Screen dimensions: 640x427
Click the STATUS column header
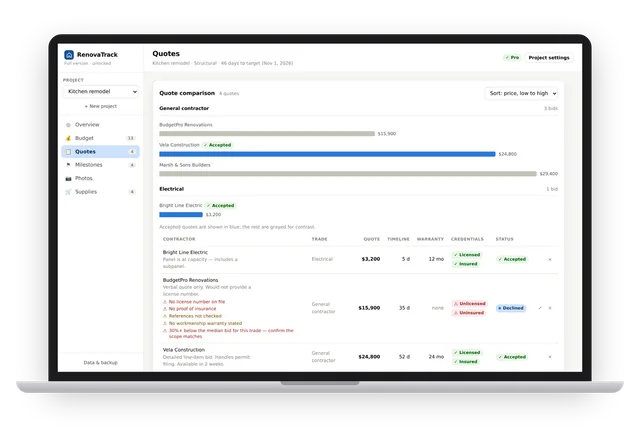pyautogui.click(x=504, y=239)
